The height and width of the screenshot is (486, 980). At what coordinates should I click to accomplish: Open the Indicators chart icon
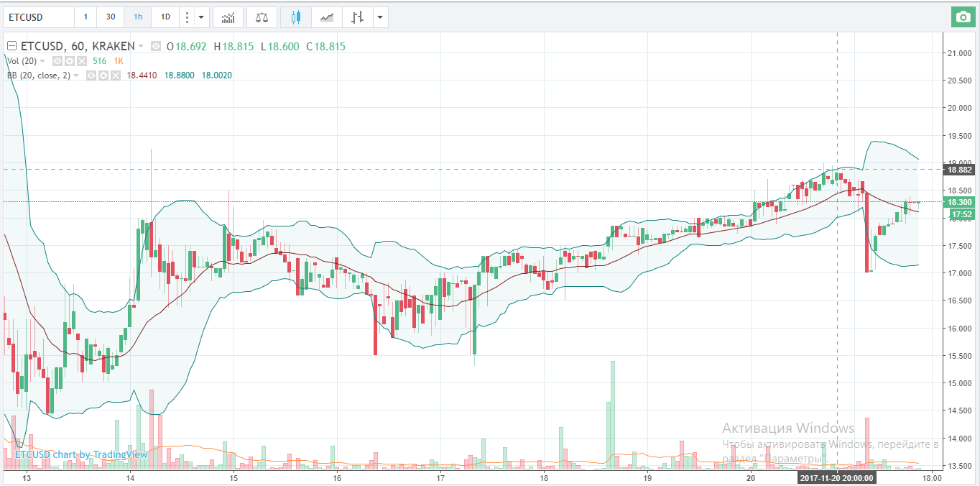point(228,17)
